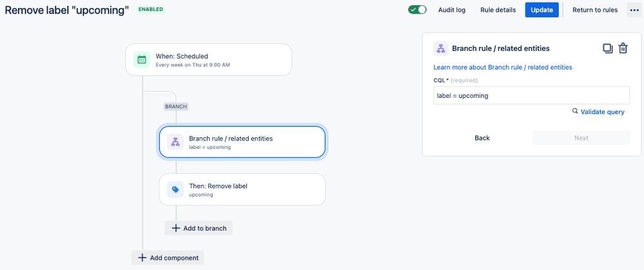Viewport: 644px width, 270px height.
Task: Click Validate query link
Action: pos(602,111)
